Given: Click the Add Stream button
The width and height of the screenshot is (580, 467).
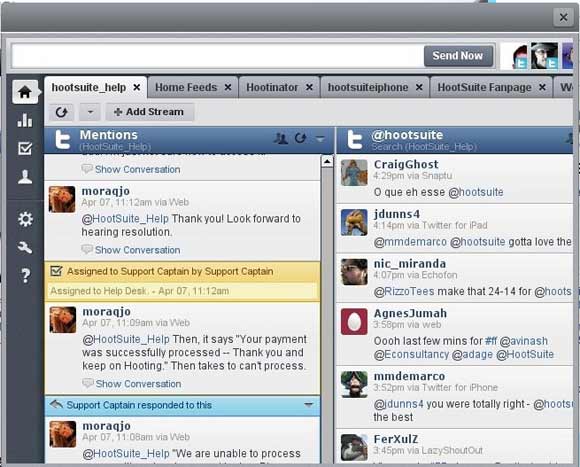Looking at the screenshot, I should (x=149, y=112).
